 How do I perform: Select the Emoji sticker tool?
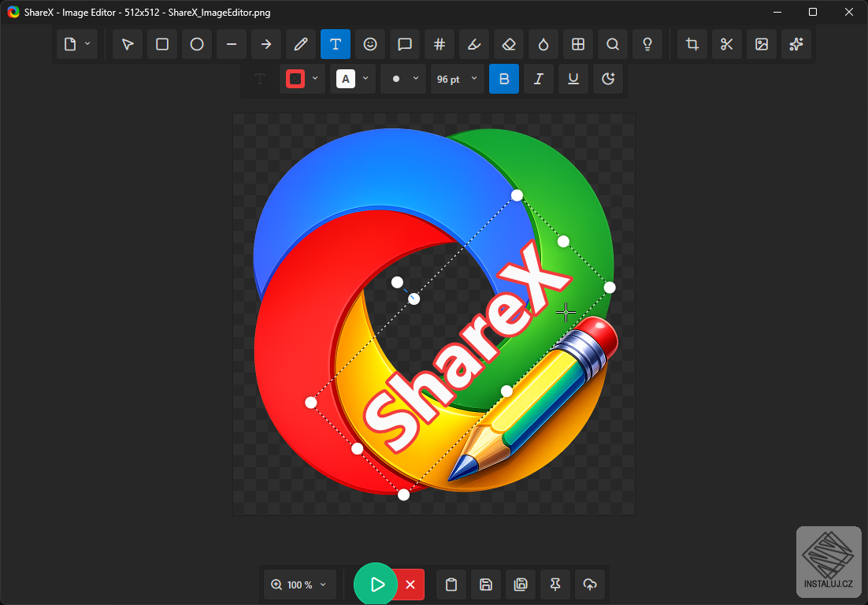point(370,44)
